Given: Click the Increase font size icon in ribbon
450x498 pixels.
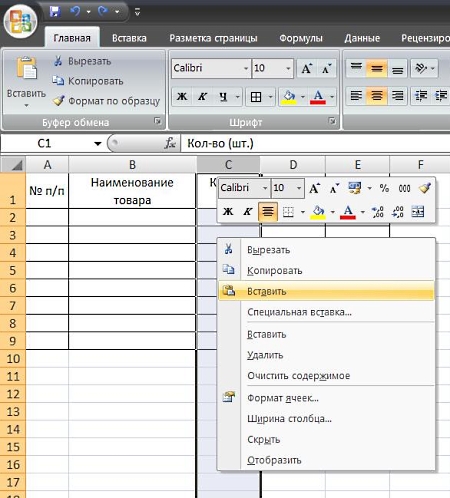Looking at the screenshot, I should (x=307, y=68).
